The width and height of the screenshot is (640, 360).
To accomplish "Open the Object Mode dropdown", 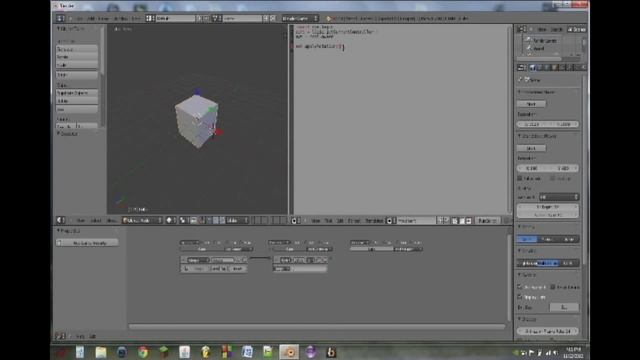I will (142, 220).
